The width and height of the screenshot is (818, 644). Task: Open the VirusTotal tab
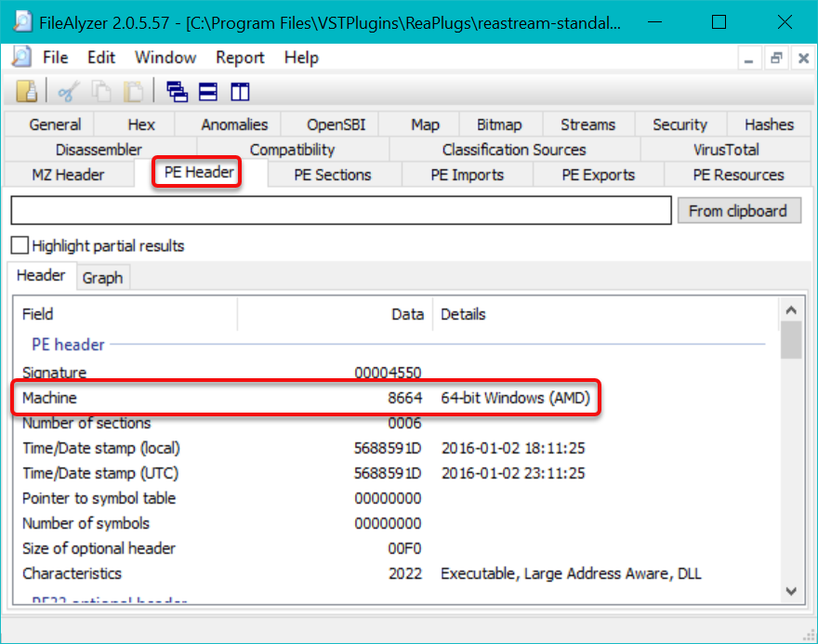726,150
